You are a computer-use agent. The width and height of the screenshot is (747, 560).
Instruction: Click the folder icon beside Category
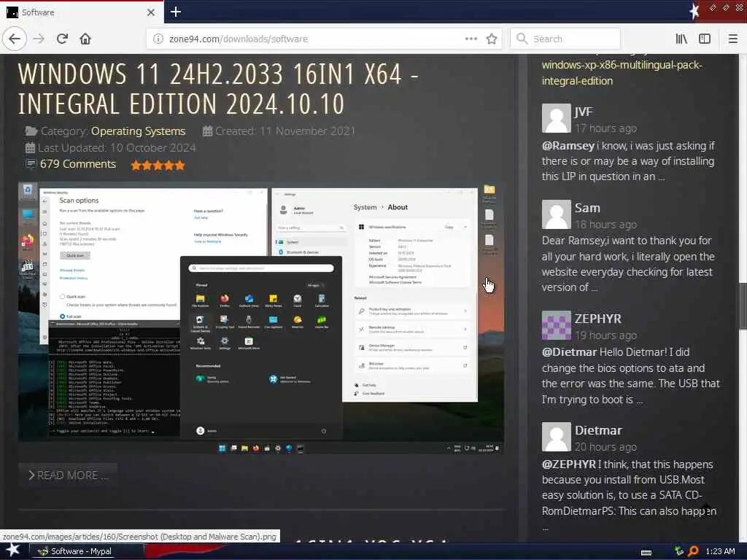(x=31, y=131)
